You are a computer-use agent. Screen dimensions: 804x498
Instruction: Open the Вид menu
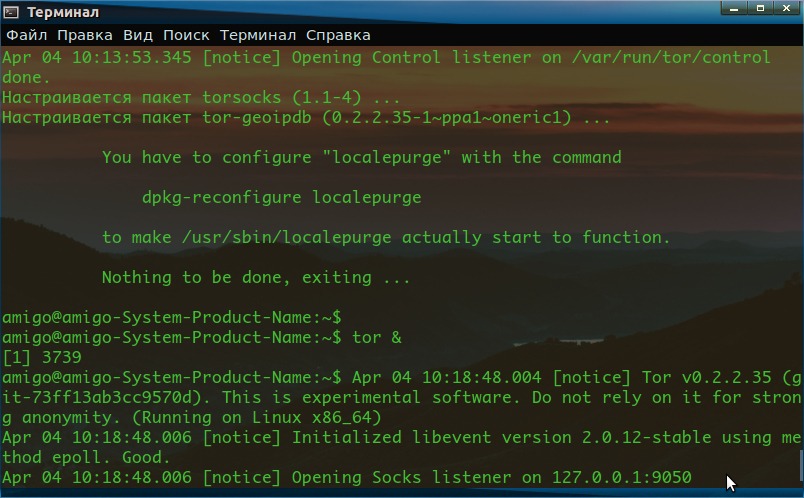(138, 35)
